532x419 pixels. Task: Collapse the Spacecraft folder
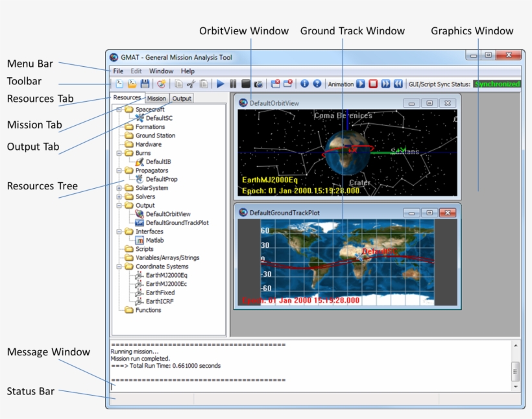click(119, 109)
